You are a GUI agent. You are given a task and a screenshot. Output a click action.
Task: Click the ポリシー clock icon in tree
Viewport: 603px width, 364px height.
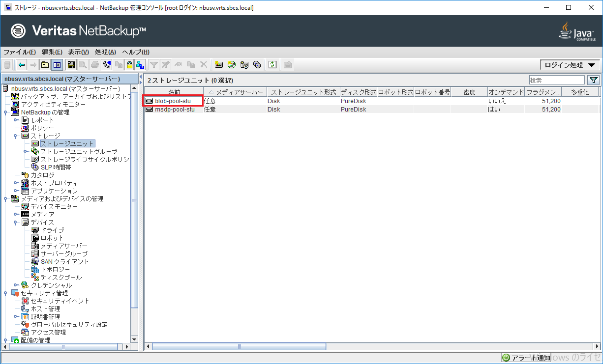tap(26, 128)
